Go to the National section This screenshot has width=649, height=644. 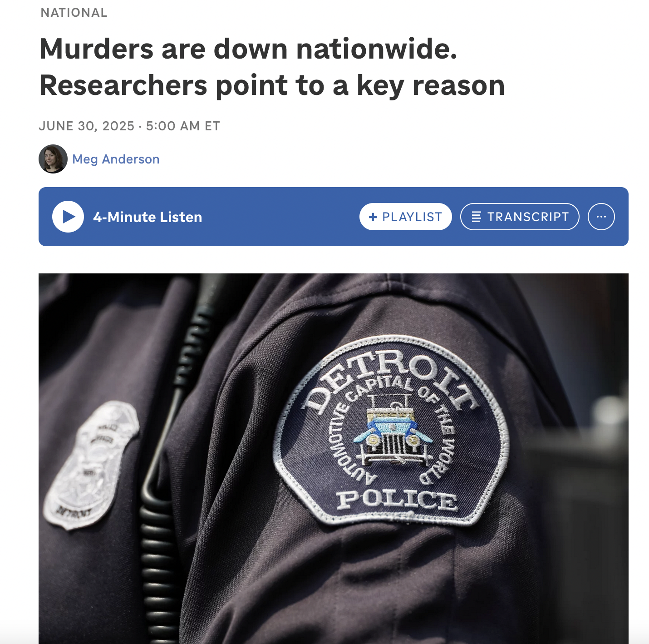[x=74, y=13]
